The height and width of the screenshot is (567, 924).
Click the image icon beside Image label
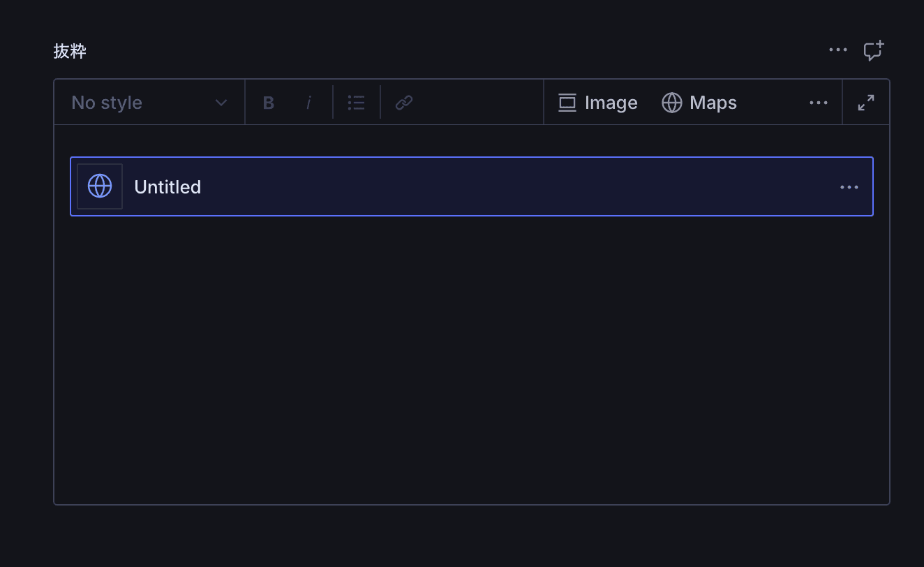click(x=567, y=103)
